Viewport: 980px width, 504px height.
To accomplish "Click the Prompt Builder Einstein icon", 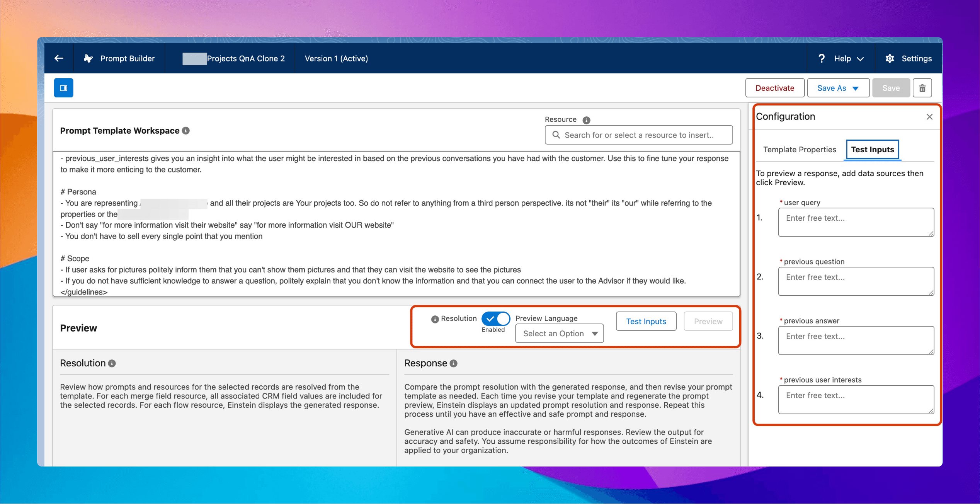I will 88,58.
